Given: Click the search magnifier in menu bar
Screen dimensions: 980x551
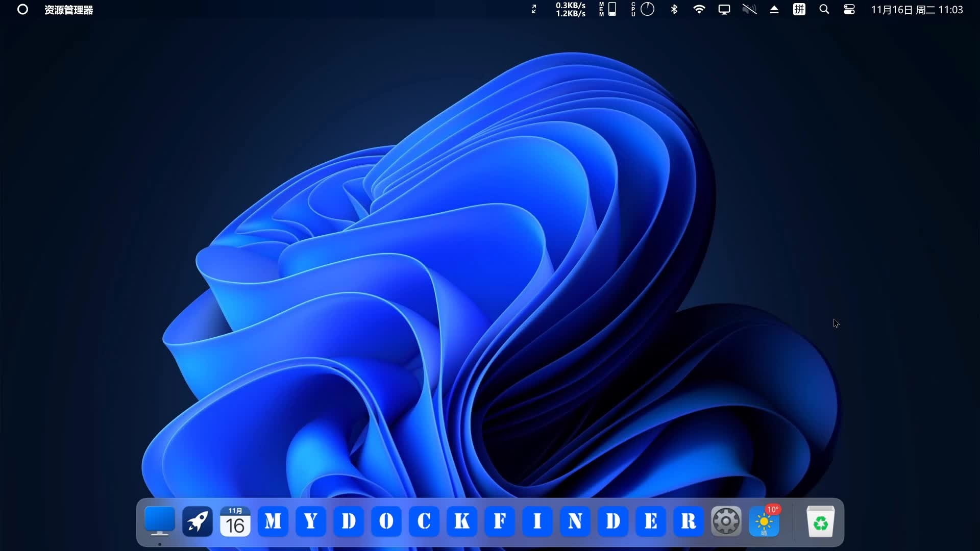Looking at the screenshot, I should click(824, 9).
